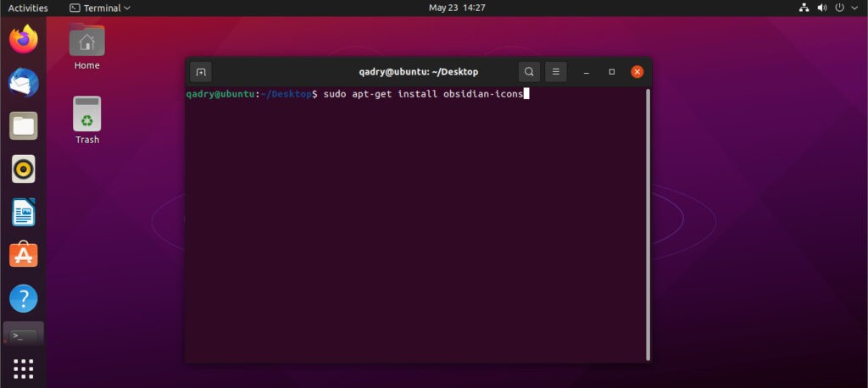
Task: Click the word apt-get in the command
Action: [372, 94]
